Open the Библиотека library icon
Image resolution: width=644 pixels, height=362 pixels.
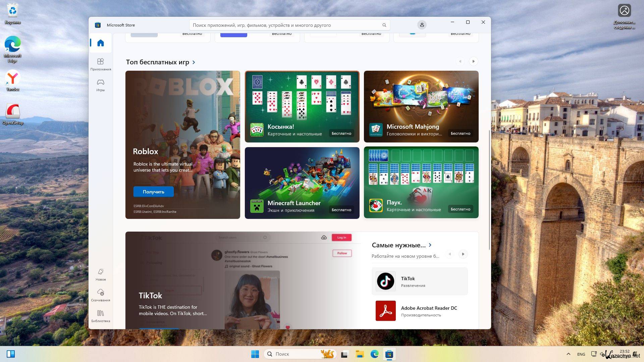tap(100, 315)
